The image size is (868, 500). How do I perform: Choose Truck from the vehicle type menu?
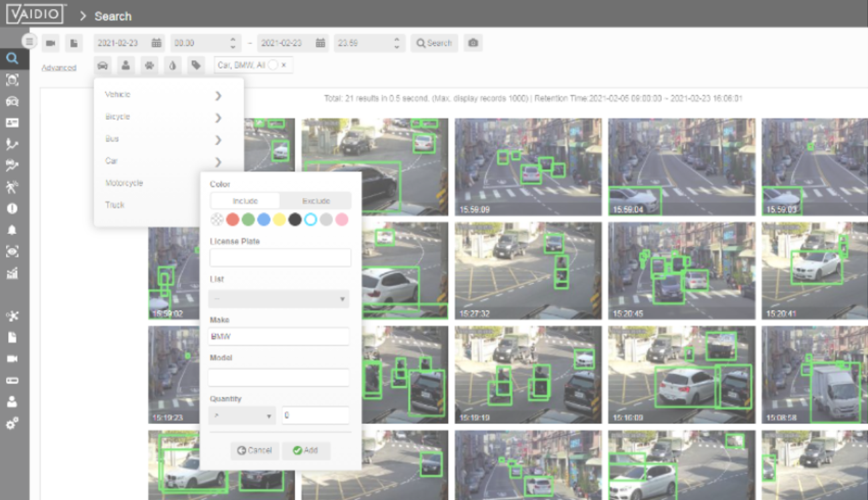[115, 205]
